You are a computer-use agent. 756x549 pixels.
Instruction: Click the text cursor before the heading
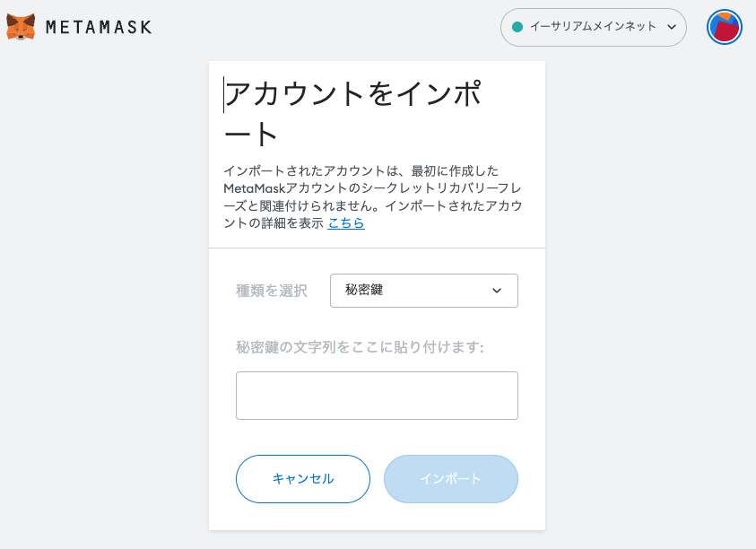click(224, 95)
